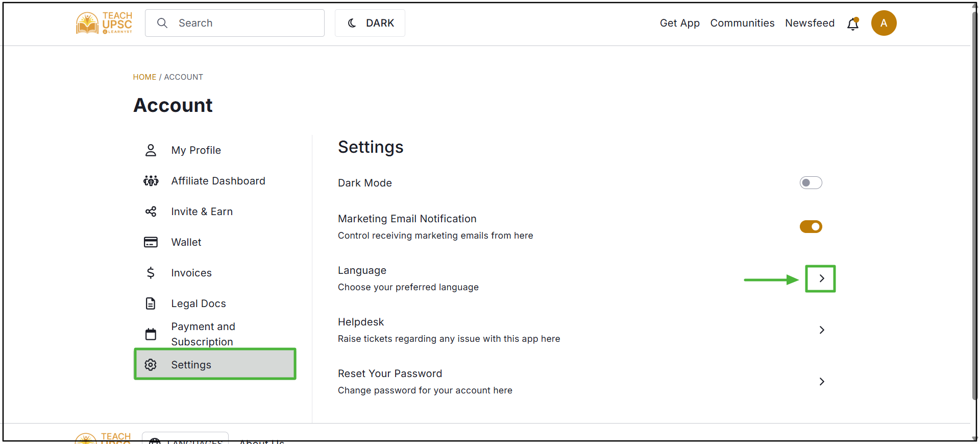Image resolution: width=980 pixels, height=444 pixels.
Task: Click the My Profile person icon
Action: pyautogui.click(x=151, y=150)
